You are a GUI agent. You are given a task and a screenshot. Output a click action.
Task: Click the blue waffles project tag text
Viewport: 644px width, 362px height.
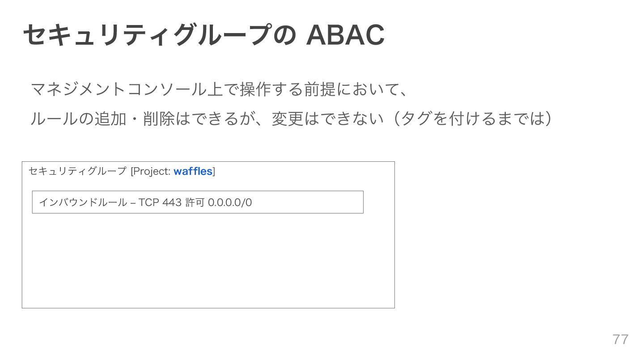pos(193,171)
